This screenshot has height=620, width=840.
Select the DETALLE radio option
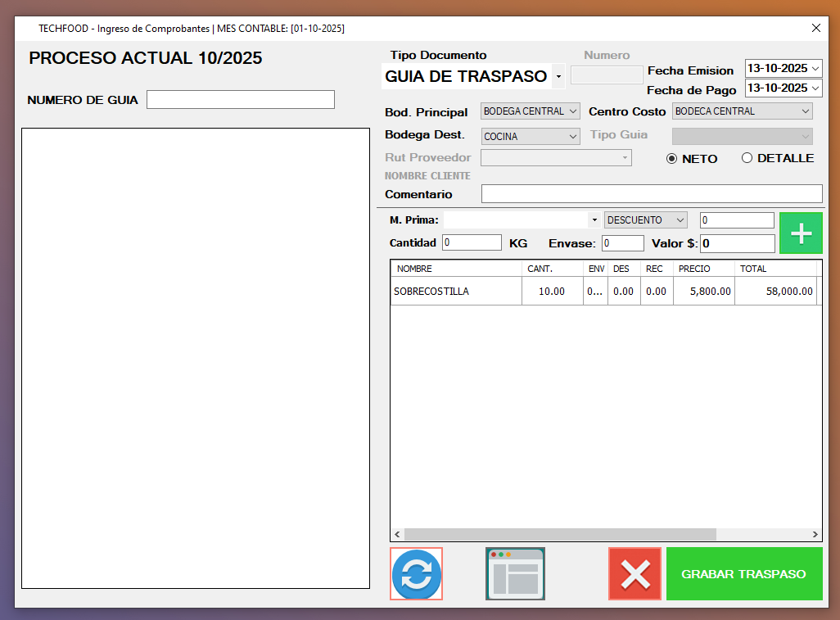(x=747, y=158)
